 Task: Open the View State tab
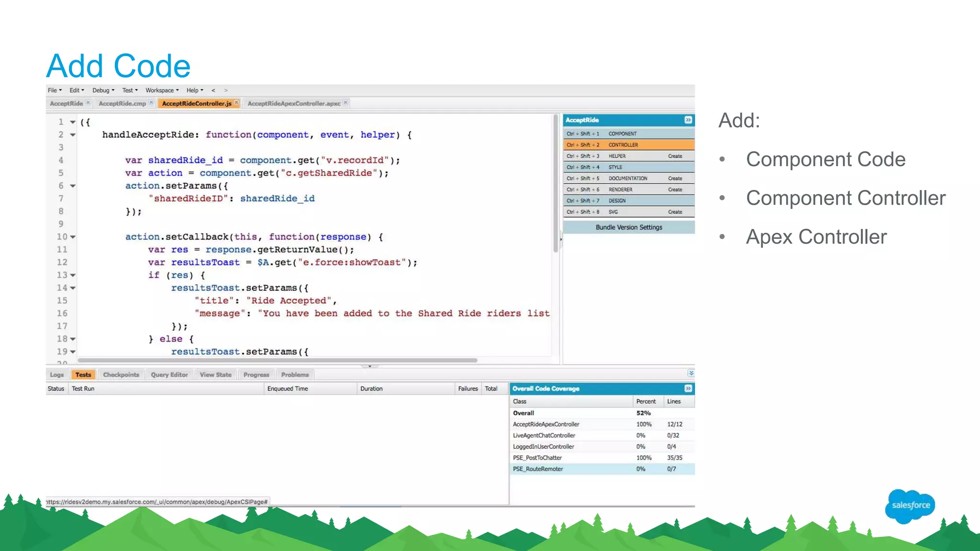pos(216,375)
